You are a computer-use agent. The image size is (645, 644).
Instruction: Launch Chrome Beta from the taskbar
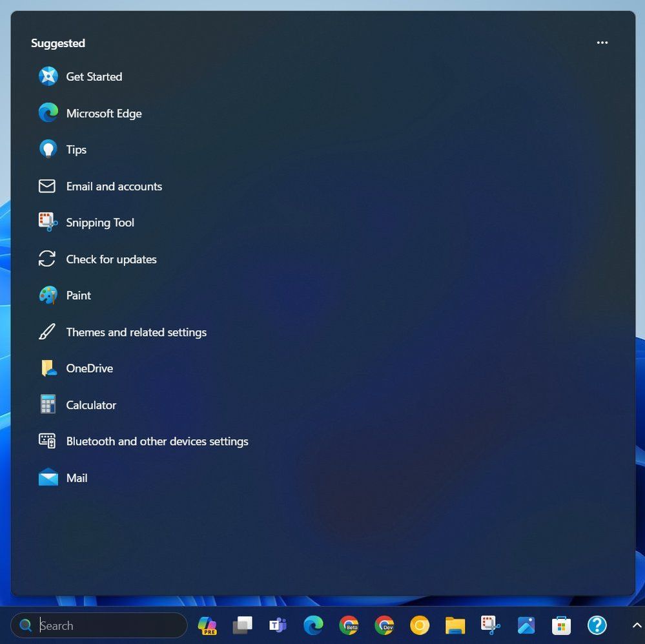[x=349, y=625]
